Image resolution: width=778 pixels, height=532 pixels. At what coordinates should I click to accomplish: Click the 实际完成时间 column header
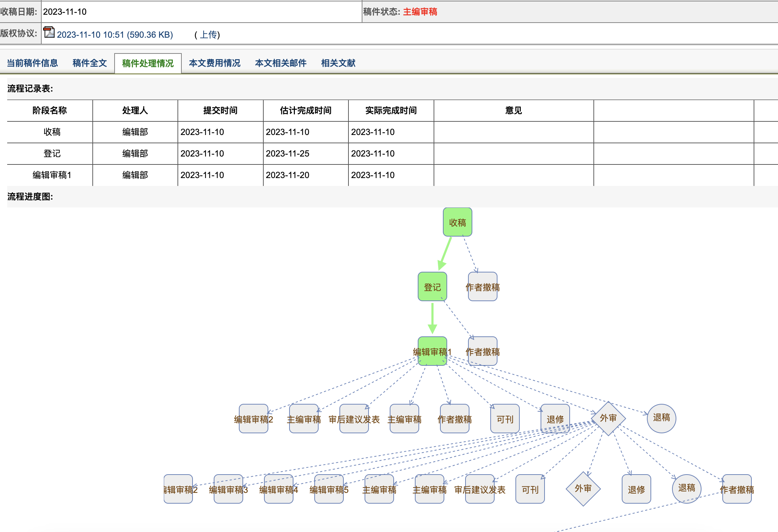coord(391,111)
